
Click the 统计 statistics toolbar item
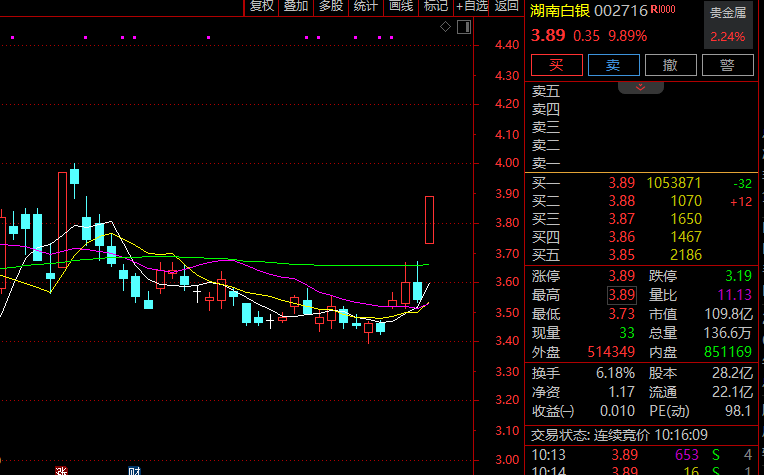tap(366, 6)
